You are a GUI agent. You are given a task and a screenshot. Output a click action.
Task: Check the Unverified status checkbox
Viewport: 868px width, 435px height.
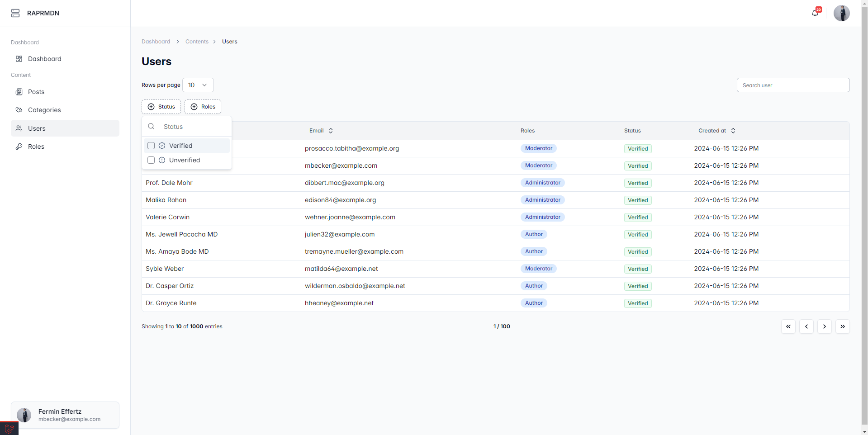[151, 160]
